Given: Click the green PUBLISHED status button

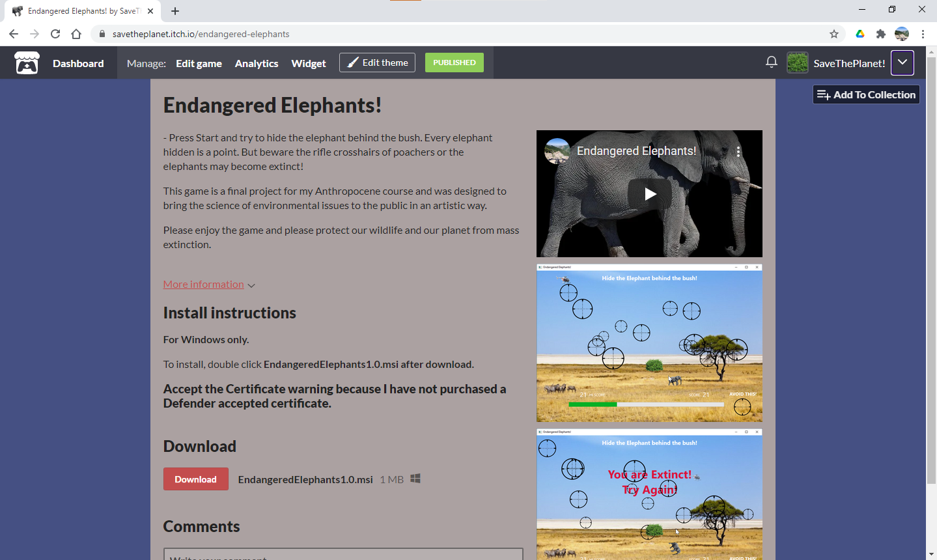Looking at the screenshot, I should click(454, 63).
